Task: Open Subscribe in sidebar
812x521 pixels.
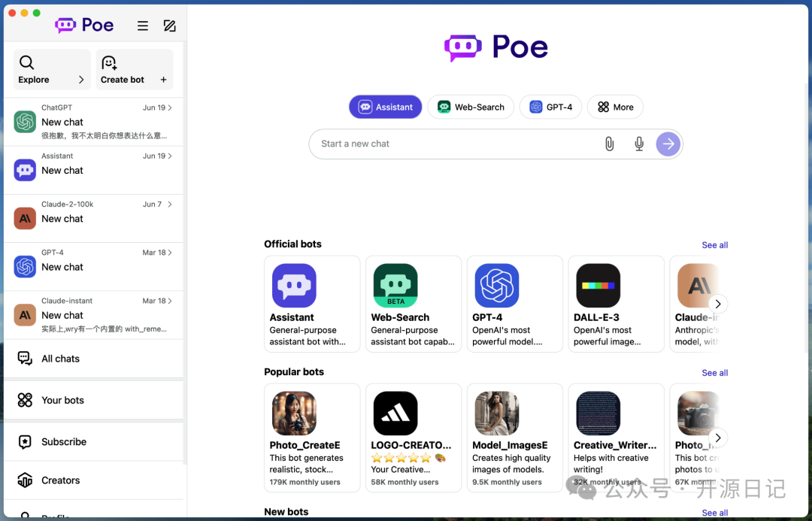Action: tap(94, 442)
